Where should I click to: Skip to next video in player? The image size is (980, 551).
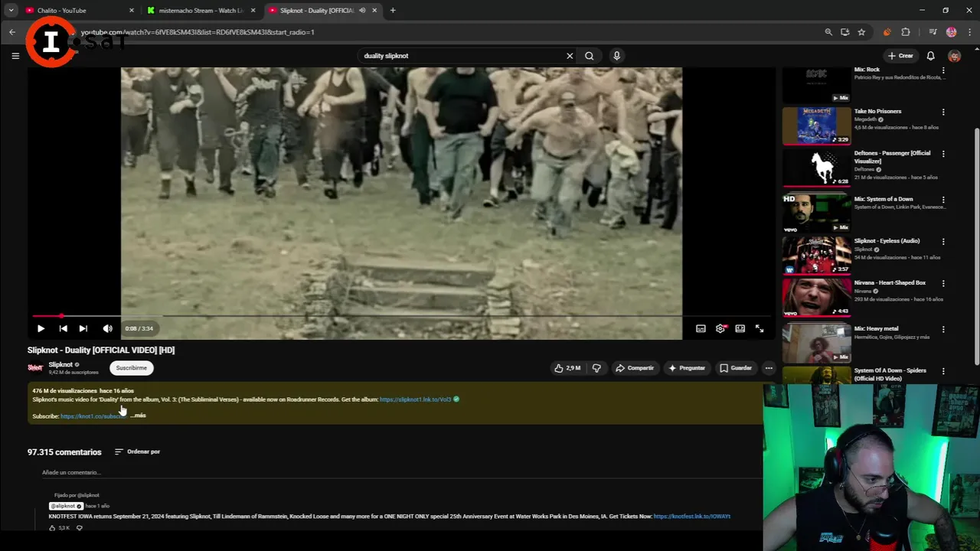click(83, 328)
